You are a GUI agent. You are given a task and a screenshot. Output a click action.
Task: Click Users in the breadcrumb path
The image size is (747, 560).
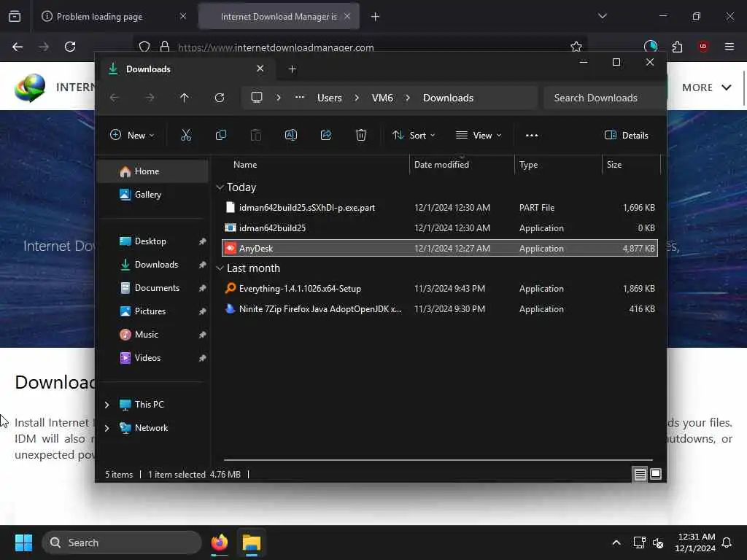329,98
